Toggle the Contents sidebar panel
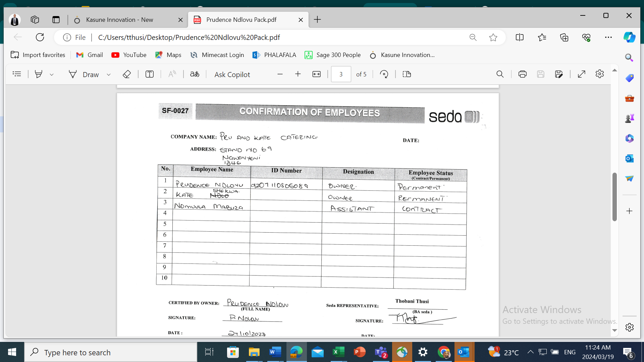Screen dimensions: 644x362 point(17,74)
